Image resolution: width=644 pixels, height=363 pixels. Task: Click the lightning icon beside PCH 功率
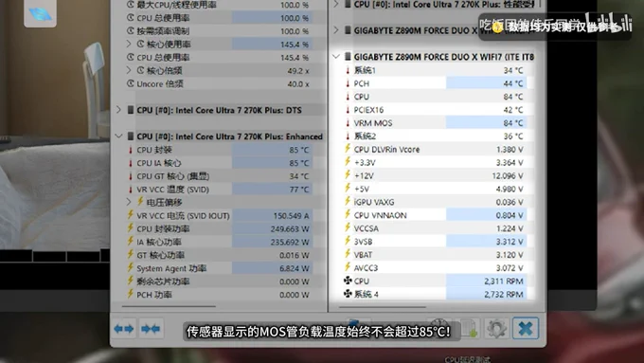(x=130, y=294)
